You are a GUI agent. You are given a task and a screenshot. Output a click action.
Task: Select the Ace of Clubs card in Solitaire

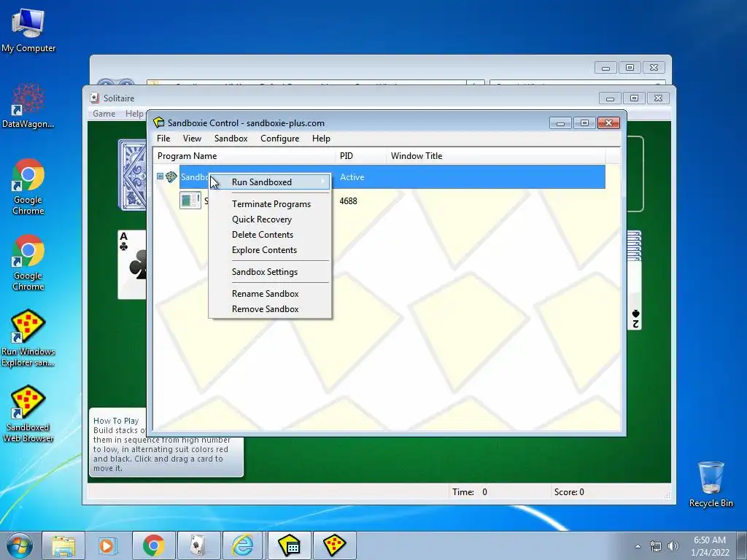pos(132,265)
